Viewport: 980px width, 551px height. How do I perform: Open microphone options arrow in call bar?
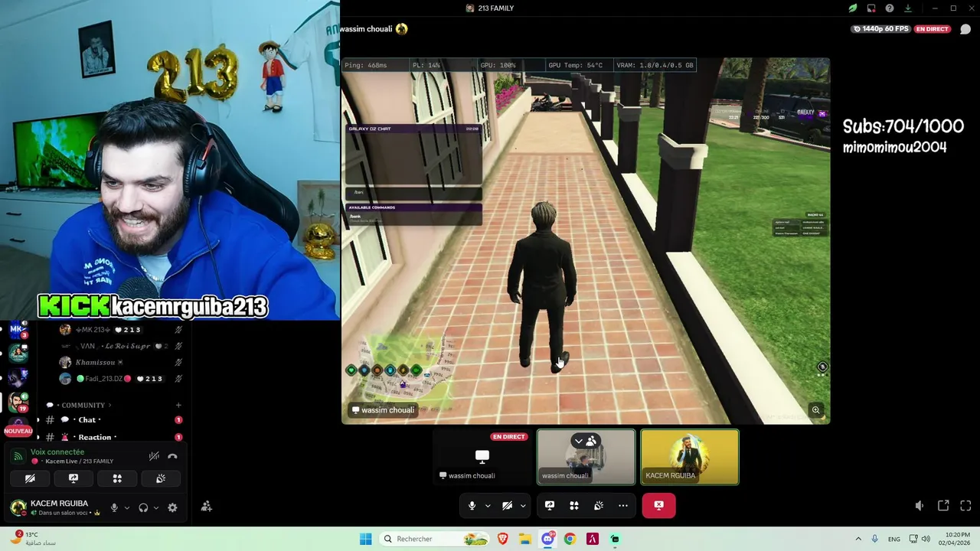tap(487, 506)
